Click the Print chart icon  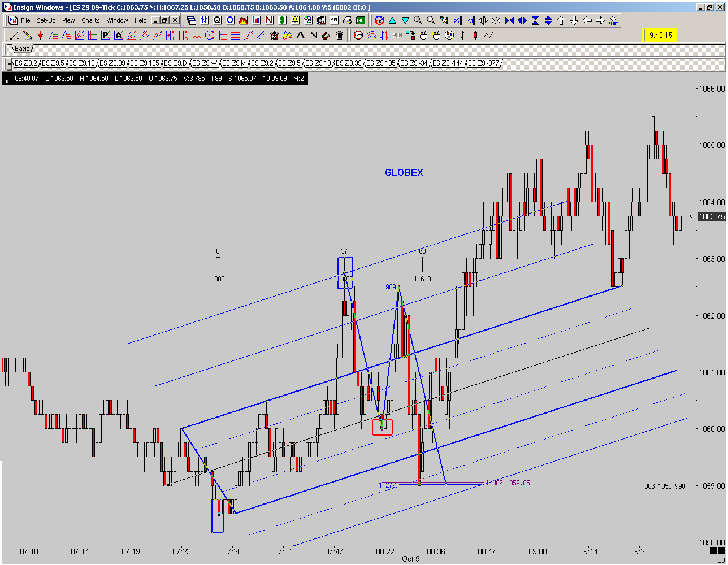[x=348, y=20]
